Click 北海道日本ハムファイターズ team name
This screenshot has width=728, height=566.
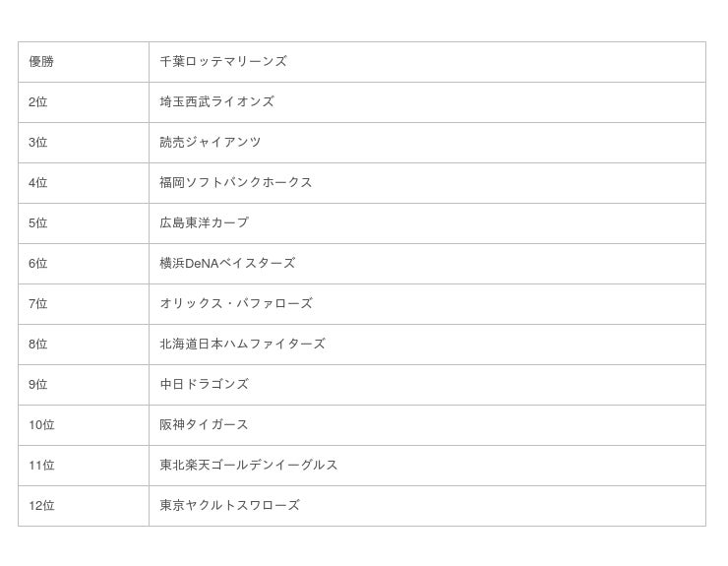tap(242, 345)
